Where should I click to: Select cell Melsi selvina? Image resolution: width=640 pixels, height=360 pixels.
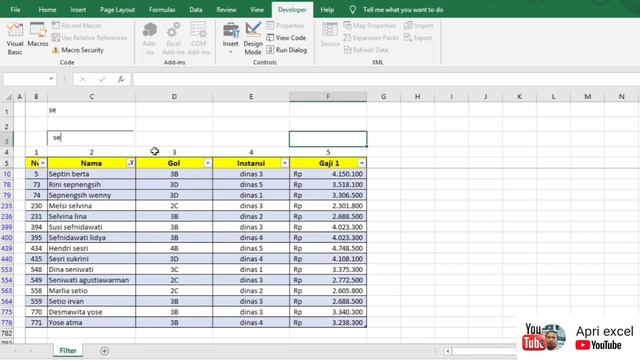coord(91,206)
